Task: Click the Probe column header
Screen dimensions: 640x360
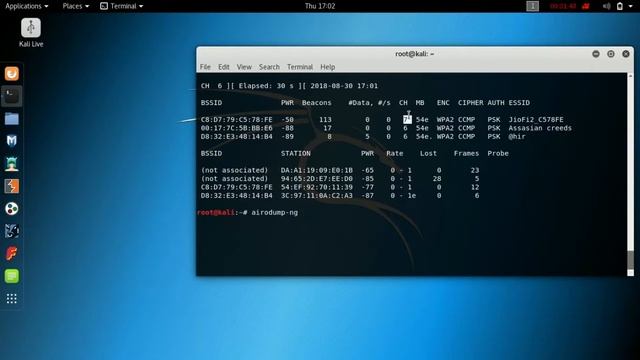Action: click(498, 153)
